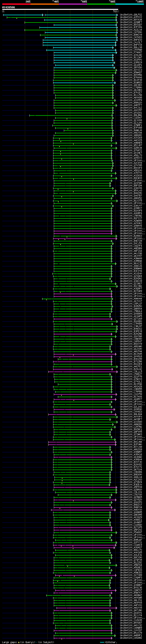Screen dimensions: 146x644
Task: Select subject UniRef100_B0C312
Action: (131, 108)
